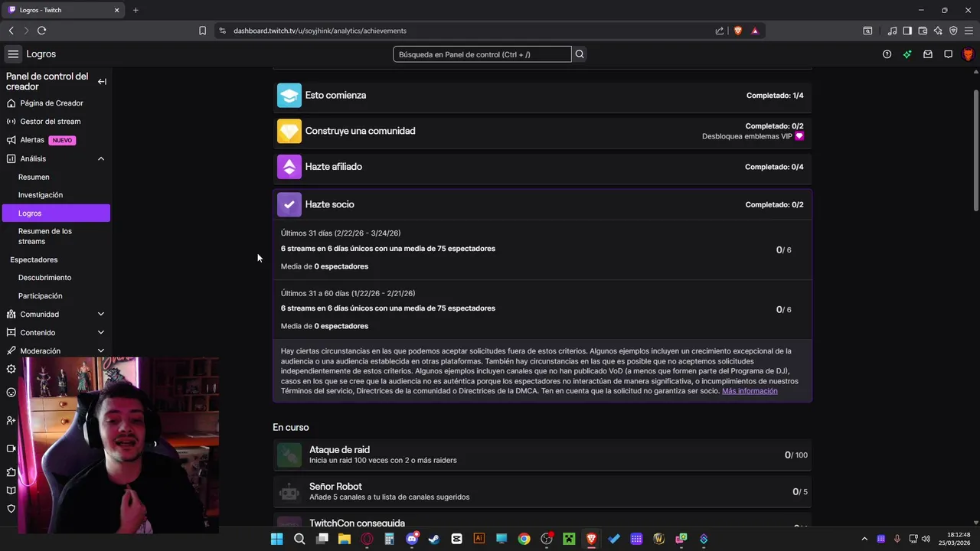The width and height of the screenshot is (980, 551).
Task: Open the Brave music playlist icon
Action: click(892, 31)
